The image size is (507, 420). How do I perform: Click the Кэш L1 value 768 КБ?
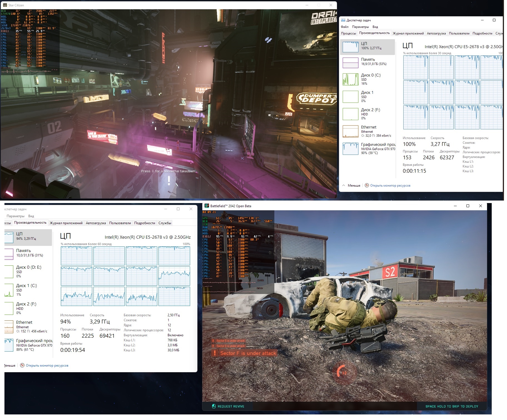(172, 340)
